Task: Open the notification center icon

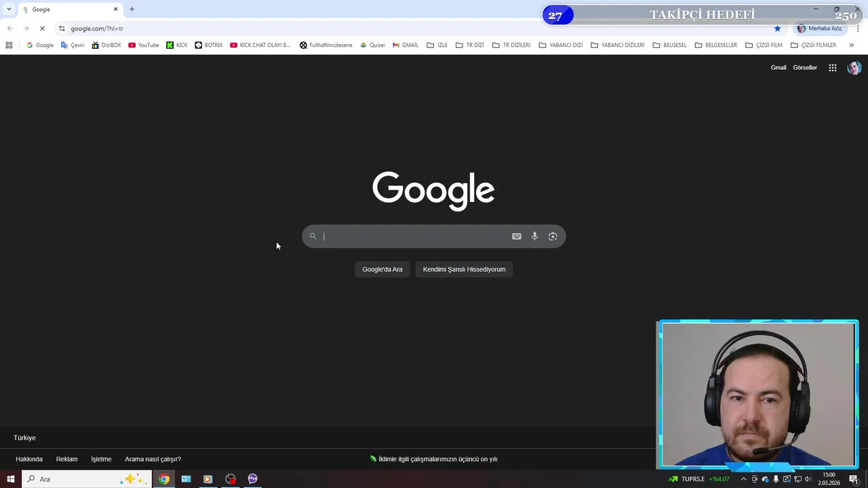Action: click(854, 479)
